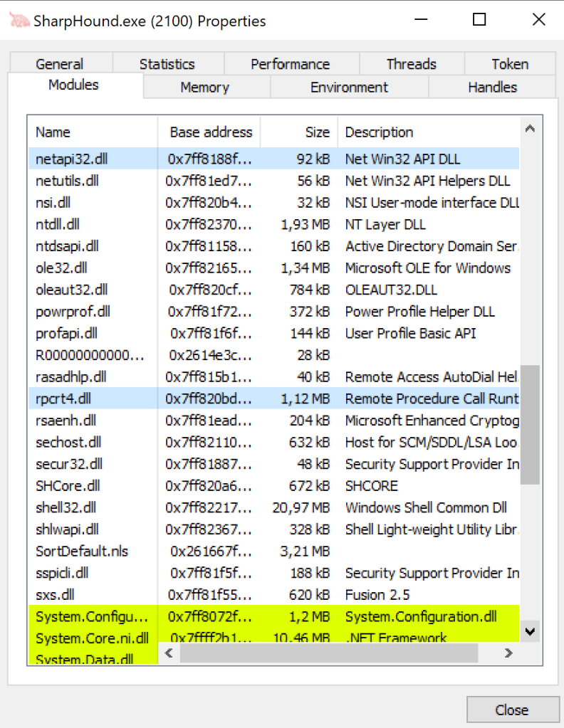
Task: Maximize the Properties window
Action: (479, 20)
